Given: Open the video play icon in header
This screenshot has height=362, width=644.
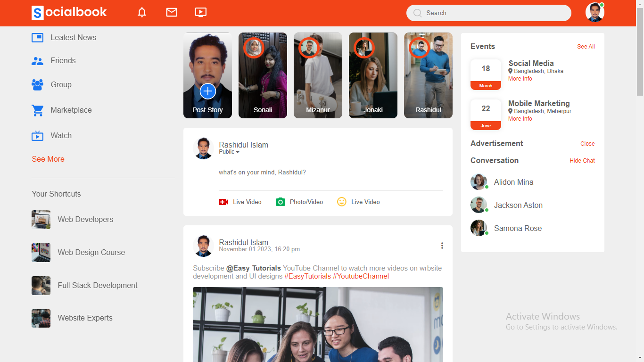Looking at the screenshot, I should [x=201, y=13].
